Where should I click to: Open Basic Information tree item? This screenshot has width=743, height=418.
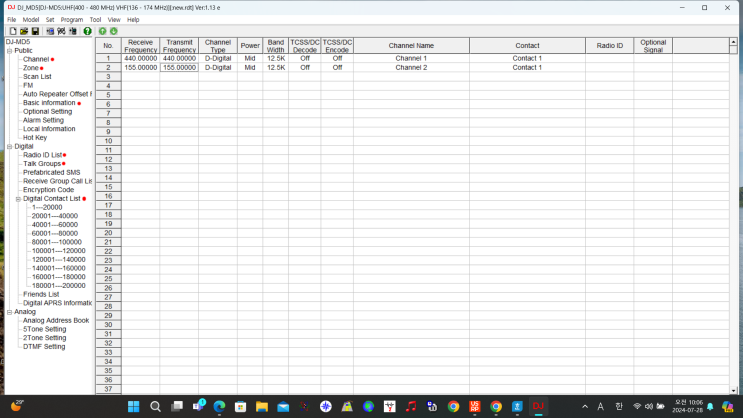[49, 103]
